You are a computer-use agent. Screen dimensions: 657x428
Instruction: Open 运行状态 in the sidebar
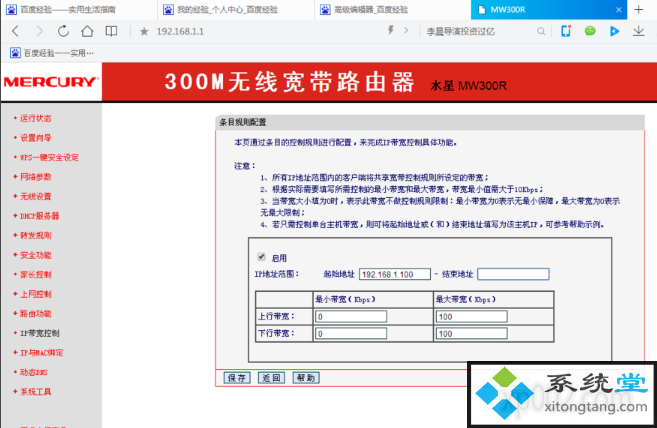click(36, 118)
